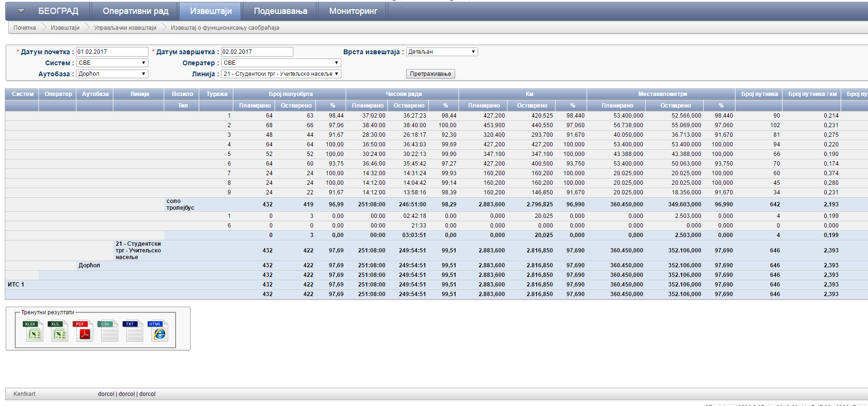
Task: Open the Систем dropdown
Action: coord(112,63)
